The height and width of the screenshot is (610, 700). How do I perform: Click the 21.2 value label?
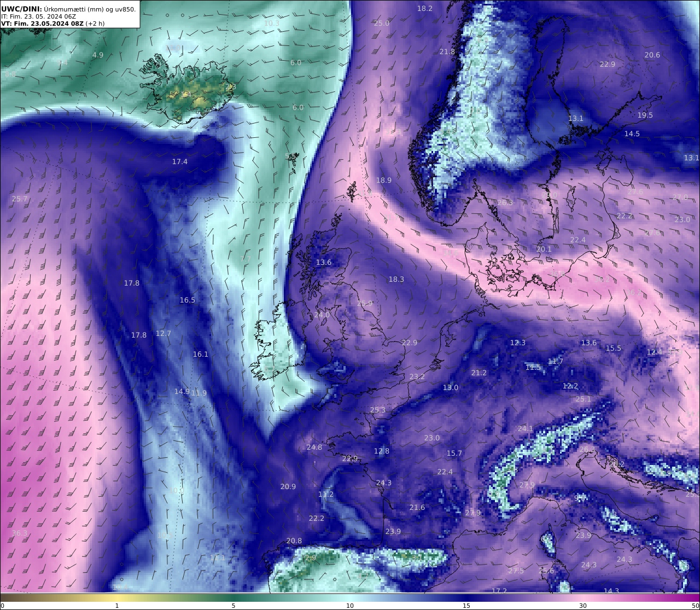click(x=479, y=373)
